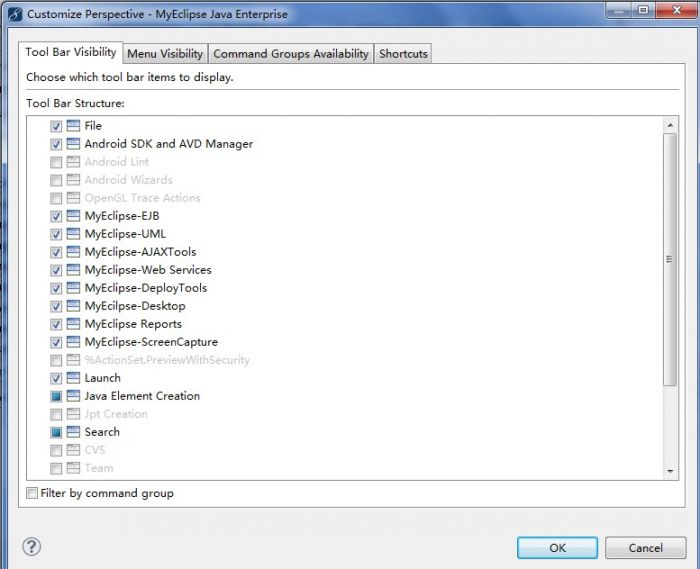Uncheck the MyEclipse-ScreenCapture checkbox
This screenshot has height=569, width=700.
coord(56,342)
